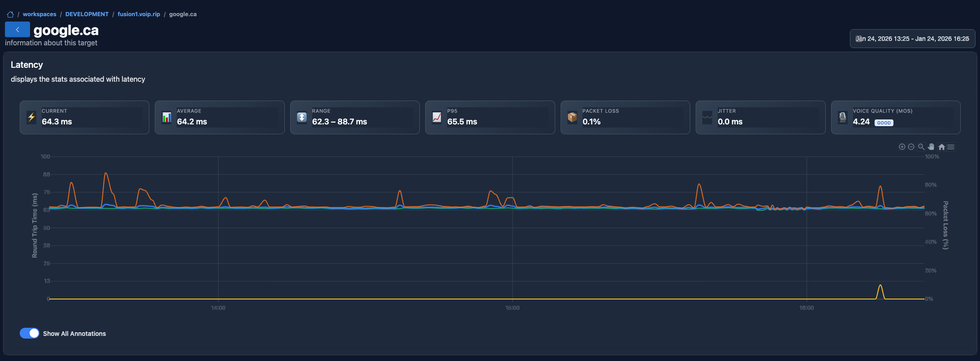980x361 pixels.
Task: Click the Round Trip Time axis title
Action: click(x=35, y=225)
